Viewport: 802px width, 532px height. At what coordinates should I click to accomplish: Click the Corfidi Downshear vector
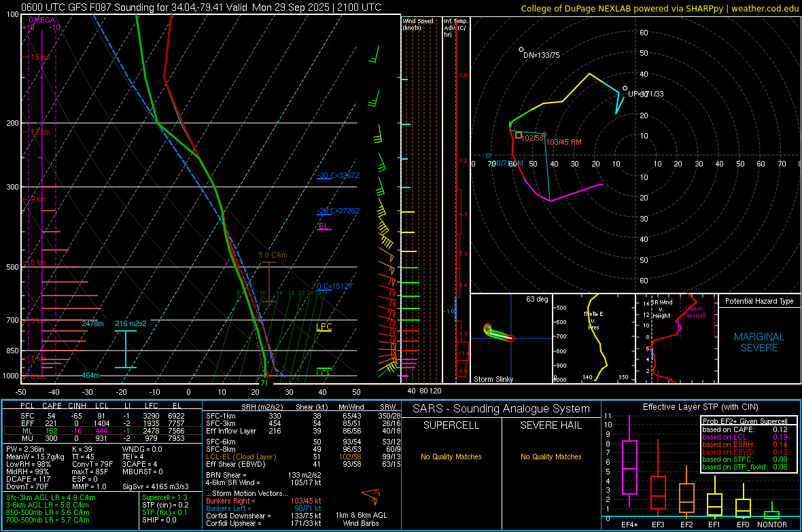264,516
